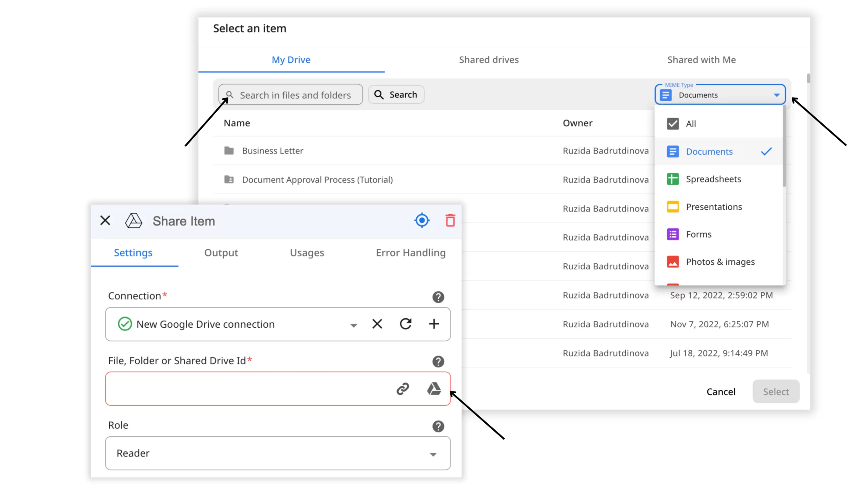The height and width of the screenshot is (488, 868).
Task: Toggle the All checkbox in MIME list
Action: coord(673,124)
